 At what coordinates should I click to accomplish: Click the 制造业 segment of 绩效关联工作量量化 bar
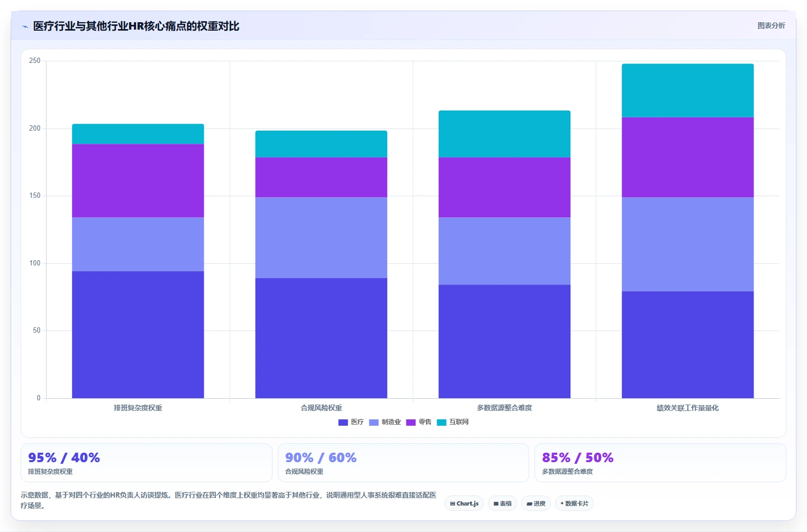tap(687, 244)
